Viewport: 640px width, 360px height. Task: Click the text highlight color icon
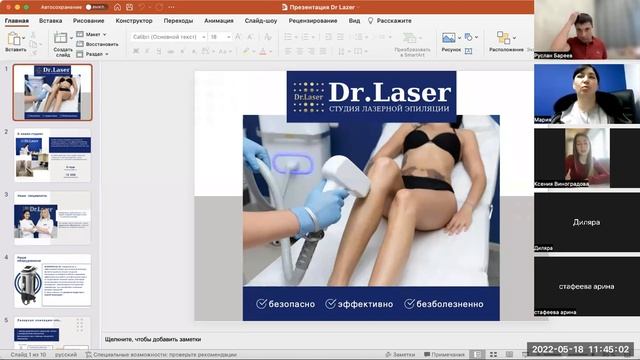point(246,51)
